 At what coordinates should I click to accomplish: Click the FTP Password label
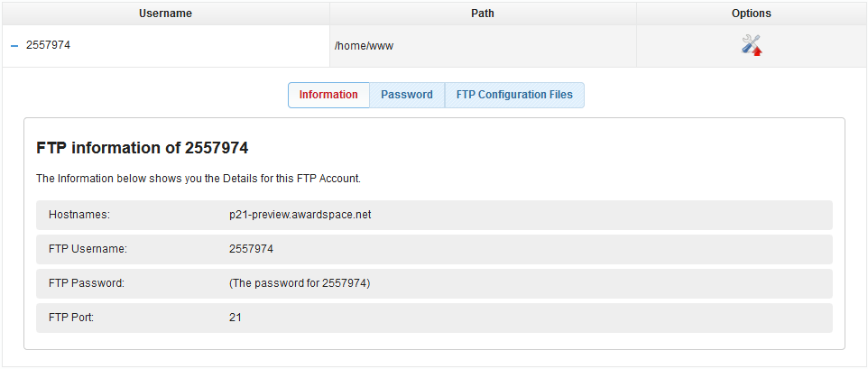pyautogui.click(x=87, y=283)
